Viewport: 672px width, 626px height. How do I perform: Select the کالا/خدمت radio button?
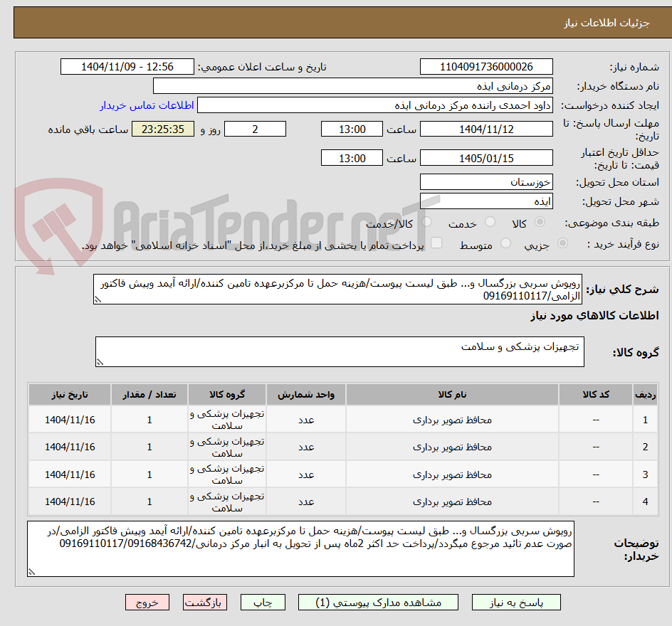click(x=426, y=222)
